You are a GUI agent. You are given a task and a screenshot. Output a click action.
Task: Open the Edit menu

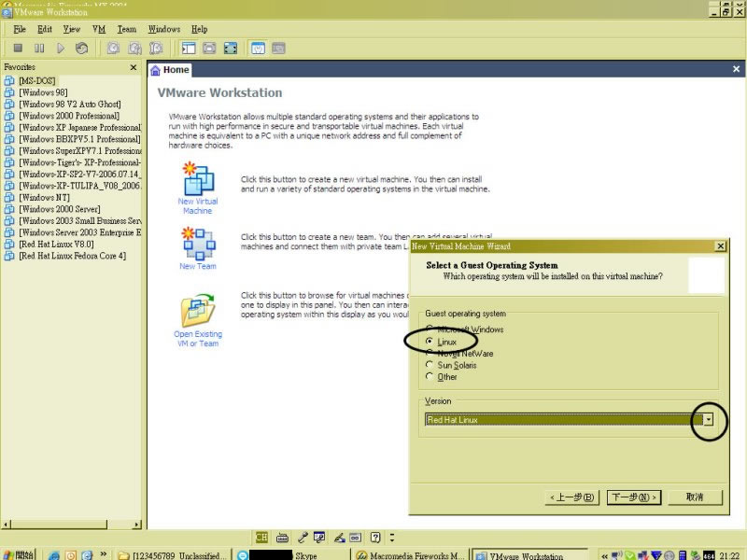coord(45,30)
